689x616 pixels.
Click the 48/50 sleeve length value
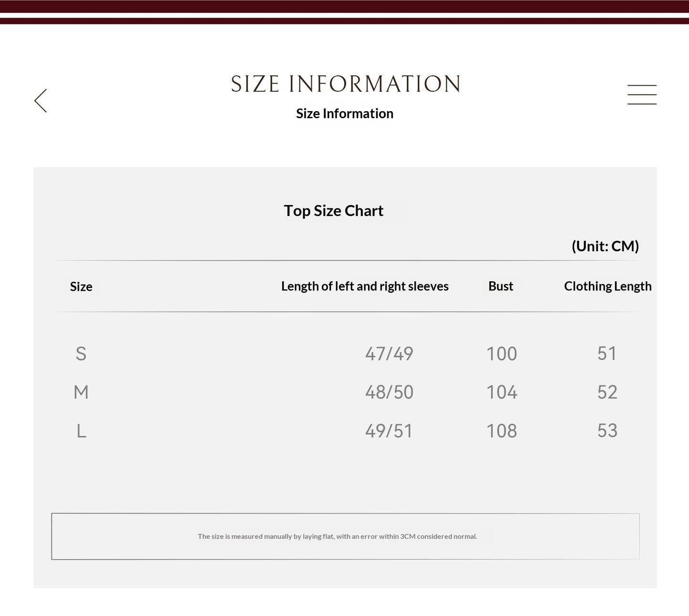[389, 392]
